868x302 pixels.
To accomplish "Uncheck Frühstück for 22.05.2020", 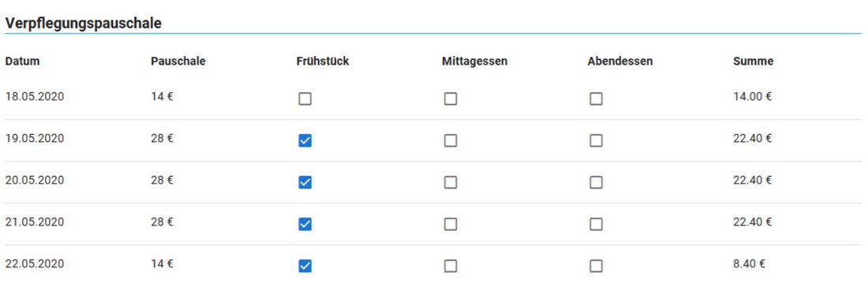I will pyautogui.click(x=305, y=266).
